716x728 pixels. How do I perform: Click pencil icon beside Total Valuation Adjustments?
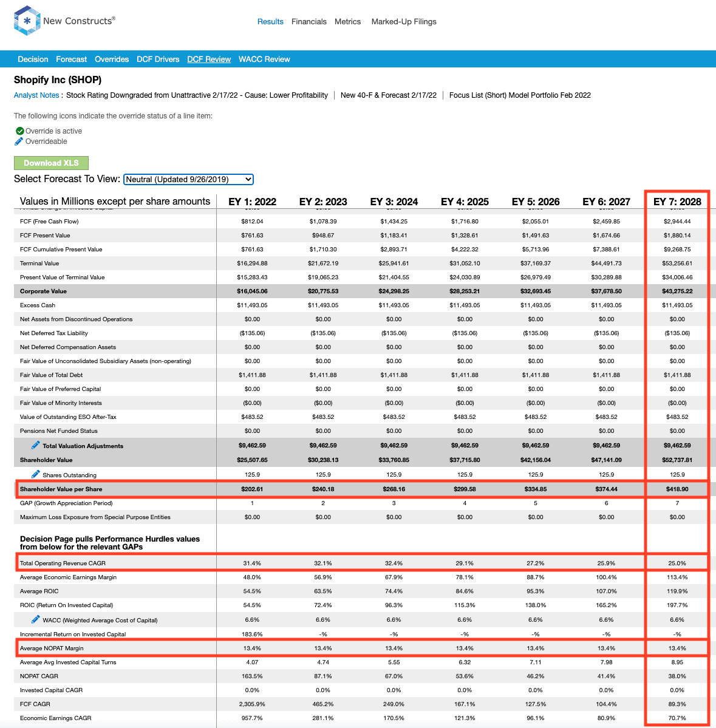pos(35,445)
